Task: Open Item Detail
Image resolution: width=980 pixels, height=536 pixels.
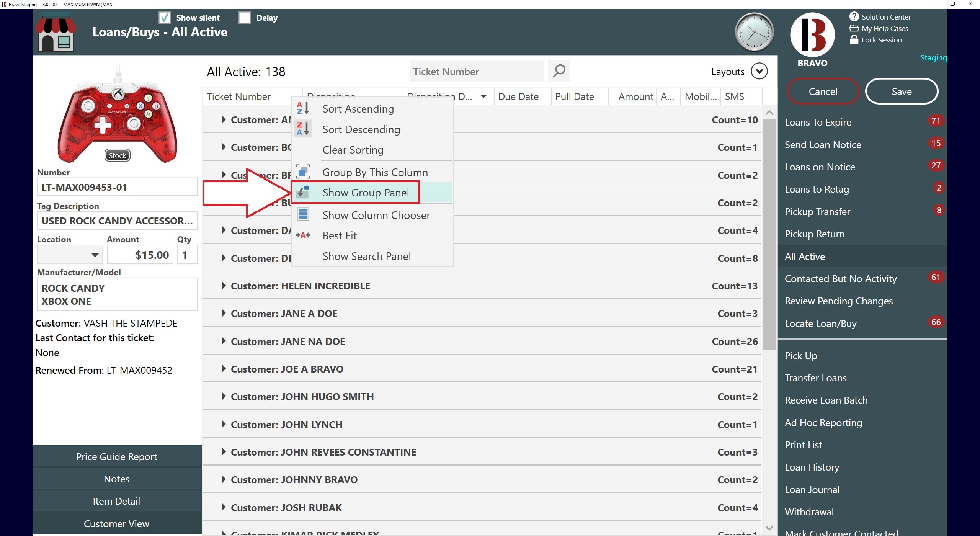Action: (117, 501)
